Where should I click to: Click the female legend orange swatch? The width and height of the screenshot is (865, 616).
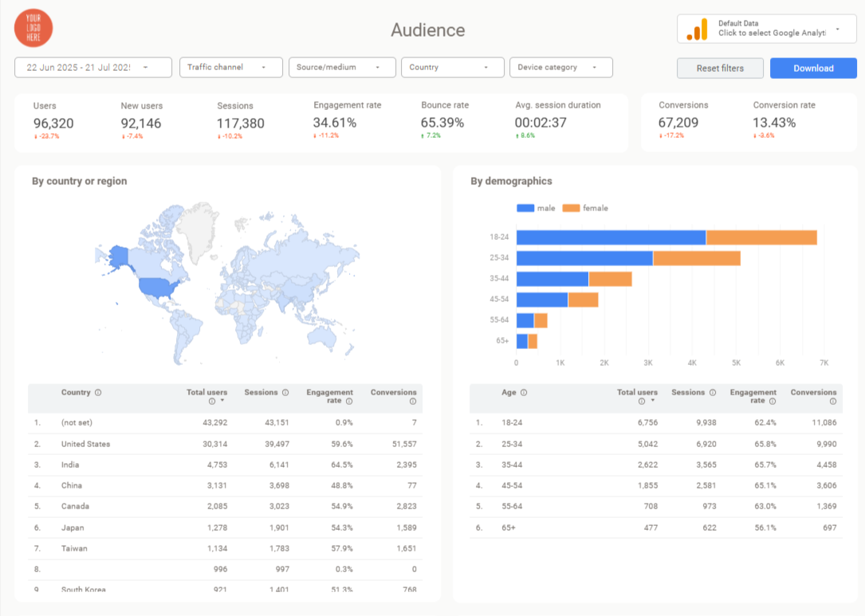click(x=571, y=208)
